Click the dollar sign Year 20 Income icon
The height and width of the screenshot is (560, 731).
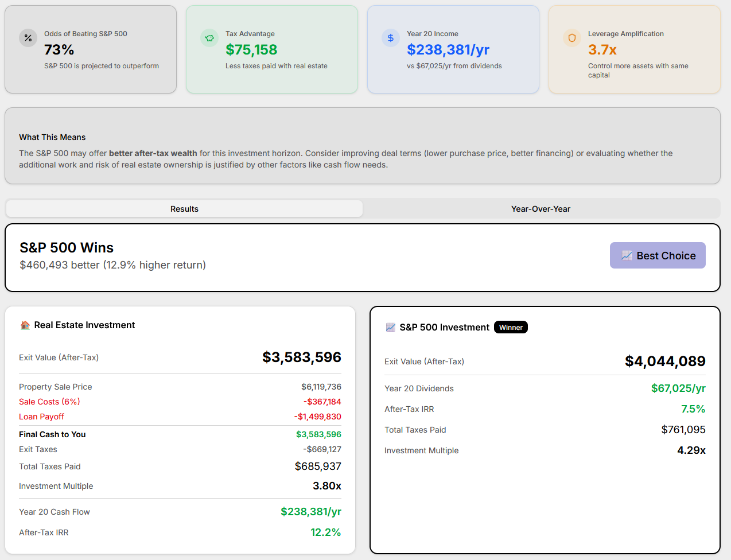tap(391, 38)
